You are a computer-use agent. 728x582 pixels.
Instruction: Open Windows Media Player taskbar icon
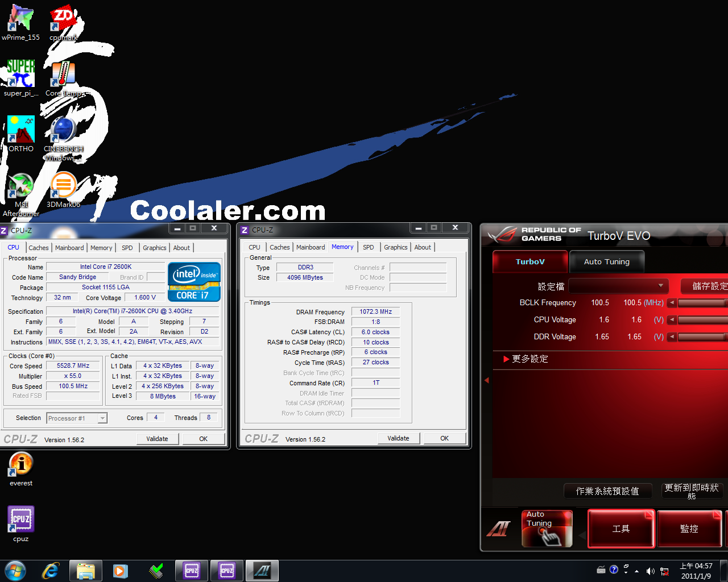121,571
